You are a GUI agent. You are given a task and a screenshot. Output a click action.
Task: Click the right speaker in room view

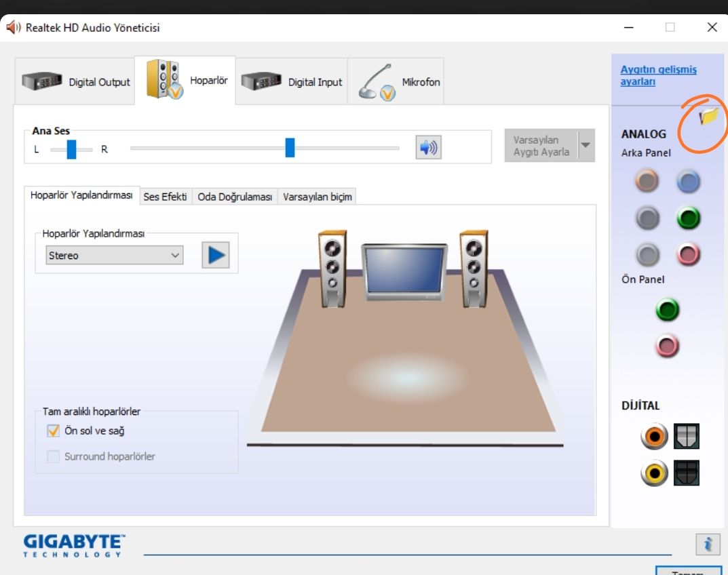[x=474, y=269]
